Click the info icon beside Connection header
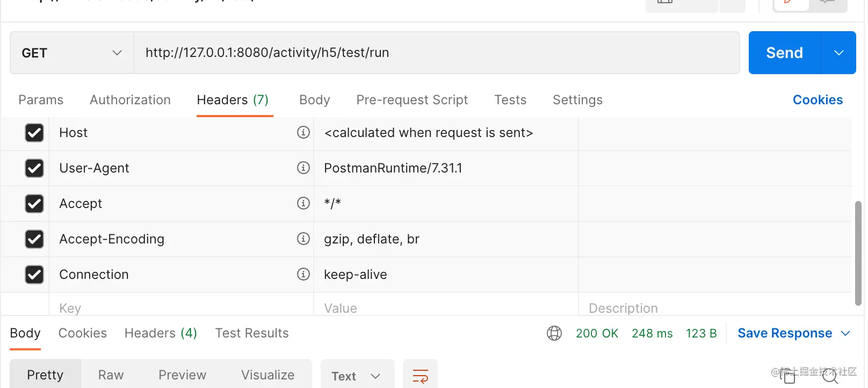Screen dimensions: 868x388 pos(303,274)
